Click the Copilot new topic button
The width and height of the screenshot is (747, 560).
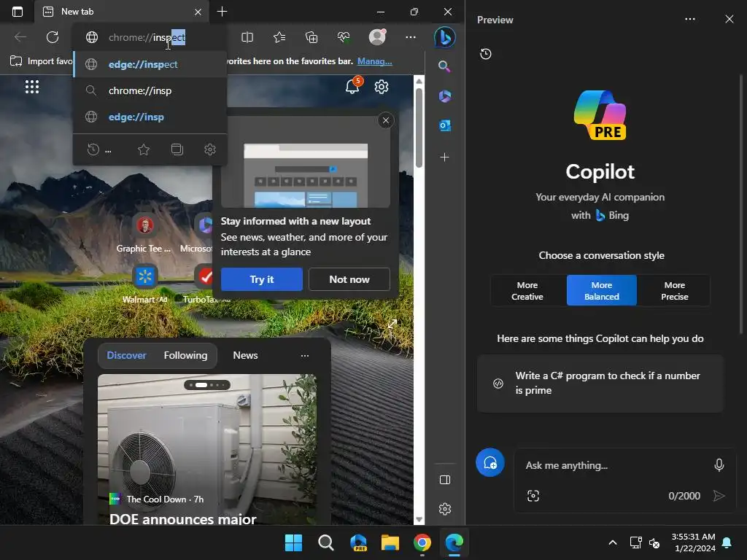point(489,462)
